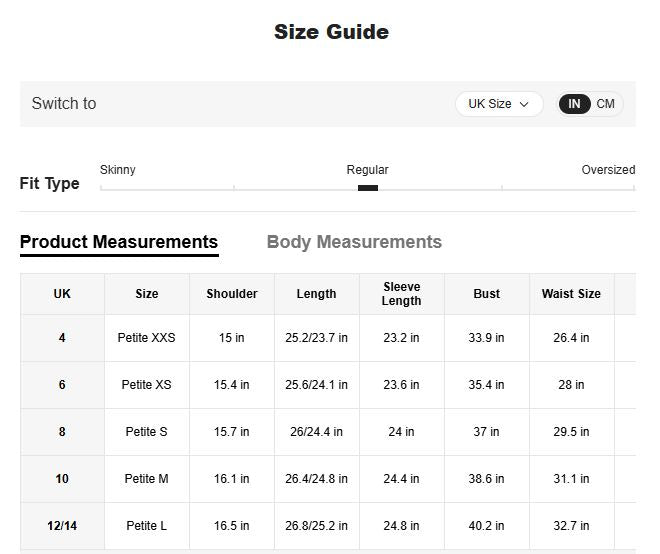Image resolution: width=660 pixels, height=554 pixels.
Task: Click the Length column header
Action: pos(316,294)
